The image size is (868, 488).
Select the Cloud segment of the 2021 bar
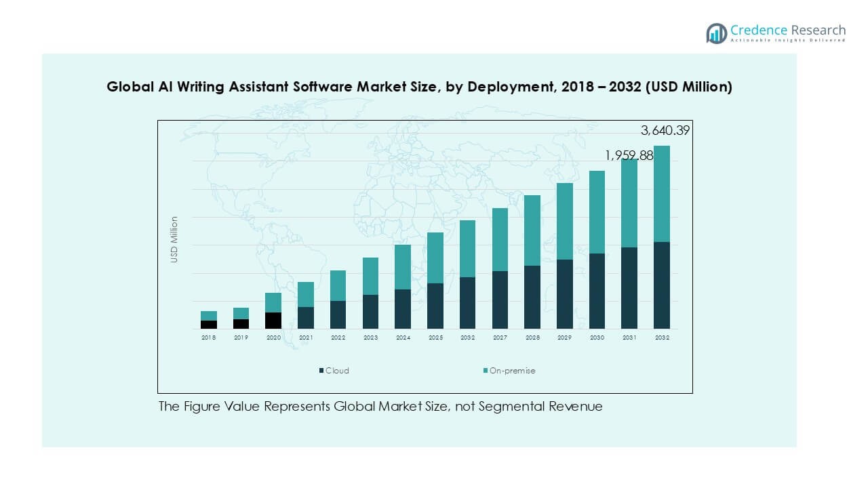[306, 318]
